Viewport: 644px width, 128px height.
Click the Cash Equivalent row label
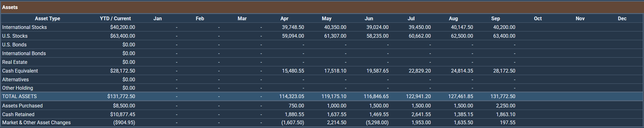click(x=20, y=71)
